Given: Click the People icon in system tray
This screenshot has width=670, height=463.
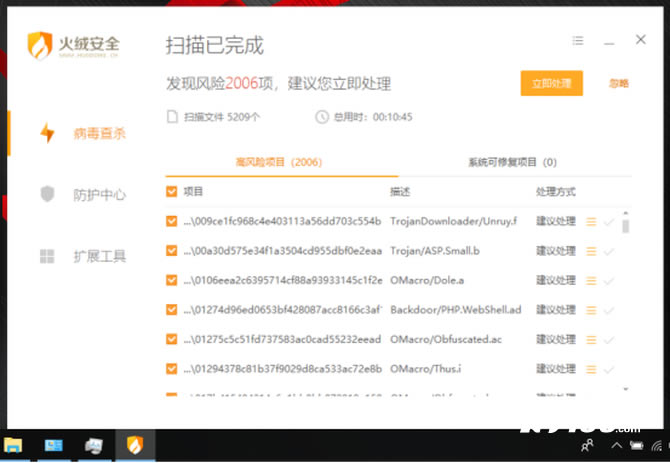Looking at the screenshot, I should point(587,445).
